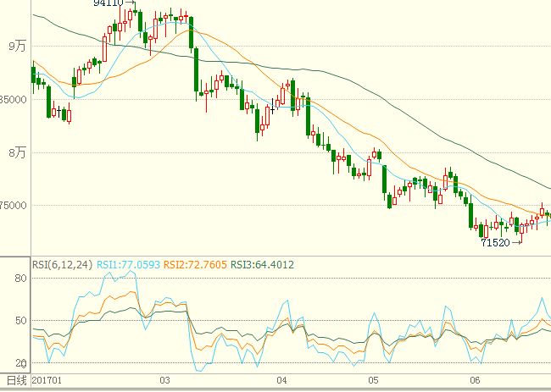Click the green RSI3:64.4012 value
This screenshot has width=551, height=392.
point(264,265)
